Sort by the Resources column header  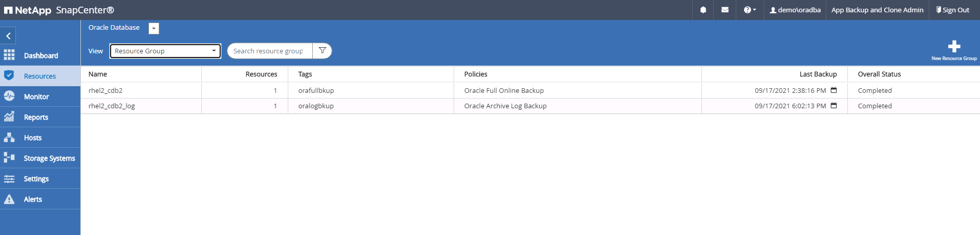[261, 74]
